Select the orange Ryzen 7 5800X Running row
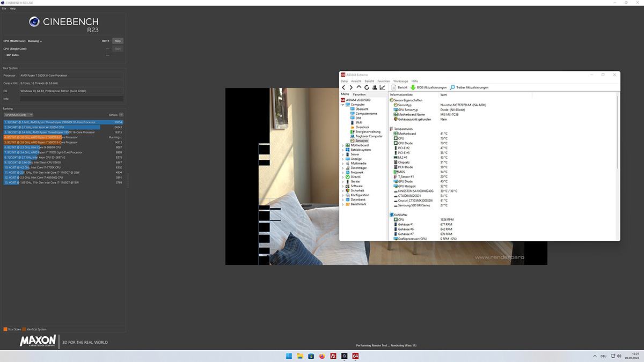This screenshot has height=362, width=644. pyautogui.click(x=63, y=137)
